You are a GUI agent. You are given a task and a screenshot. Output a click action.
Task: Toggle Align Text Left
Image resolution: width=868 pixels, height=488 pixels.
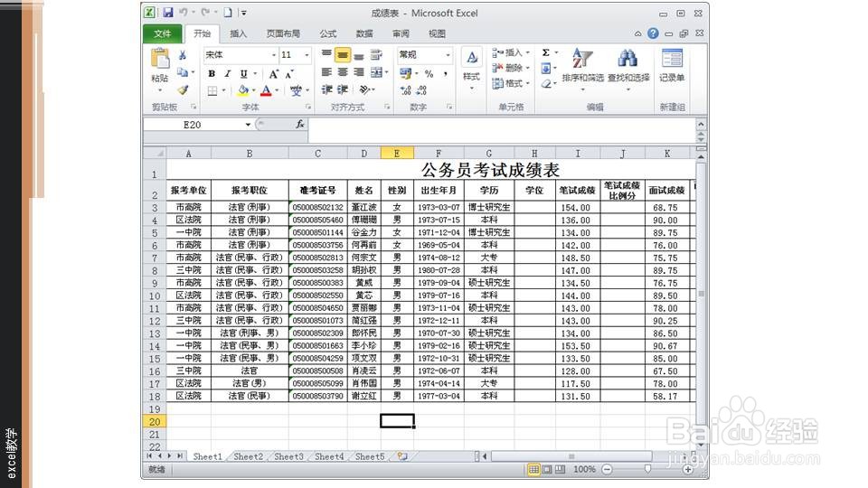point(326,72)
